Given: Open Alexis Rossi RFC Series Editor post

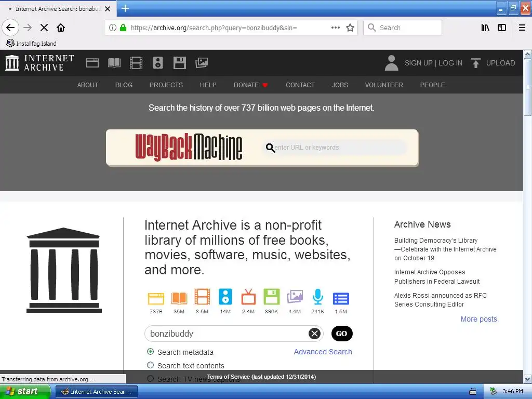Looking at the screenshot, I should tap(440, 300).
